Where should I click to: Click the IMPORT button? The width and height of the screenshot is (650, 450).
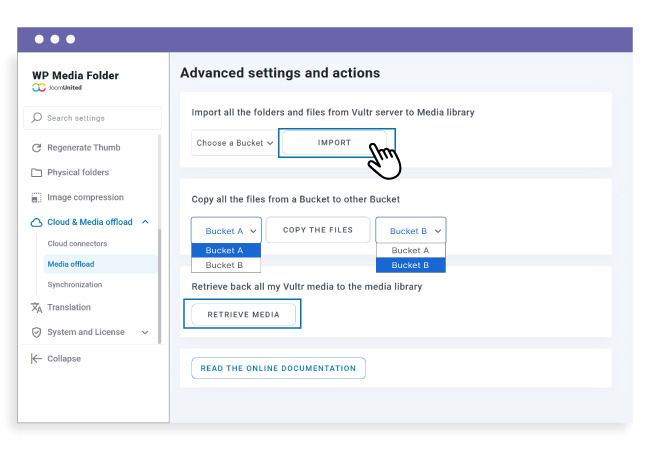click(x=334, y=143)
